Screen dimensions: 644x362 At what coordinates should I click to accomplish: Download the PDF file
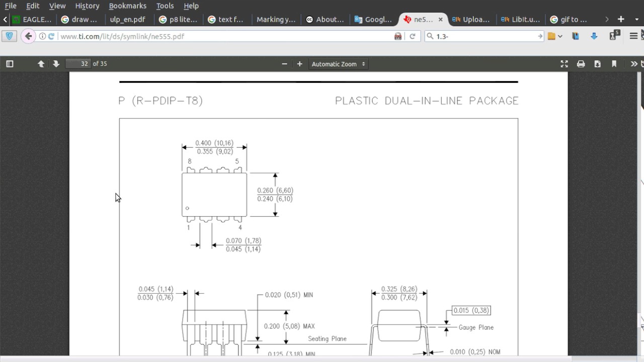(597, 64)
